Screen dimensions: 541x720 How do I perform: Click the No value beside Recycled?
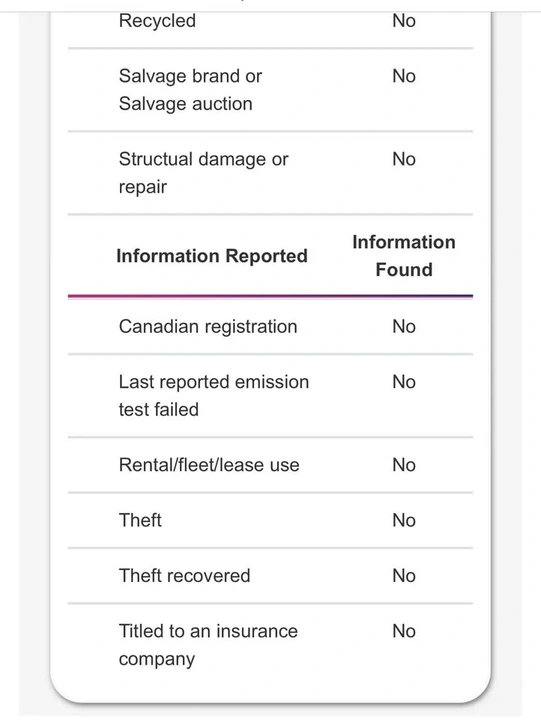pos(404,21)
